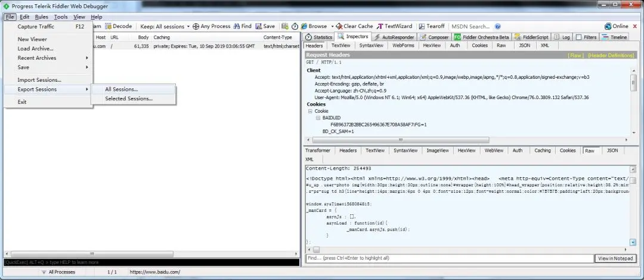Click Exit in the File menu
This screenshot has height=280, width=644.
pyautogui.click(x=48, y=102)
